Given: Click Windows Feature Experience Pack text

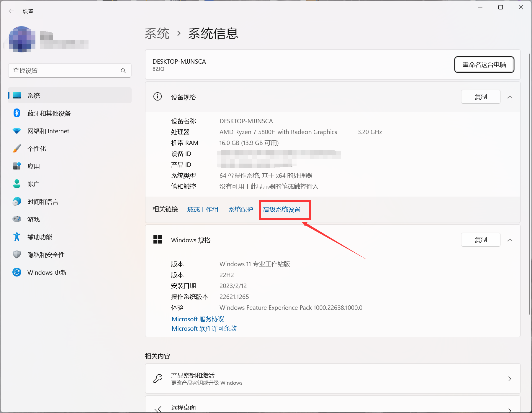Looking at the screenshot, I should click(x=291, y=307).
